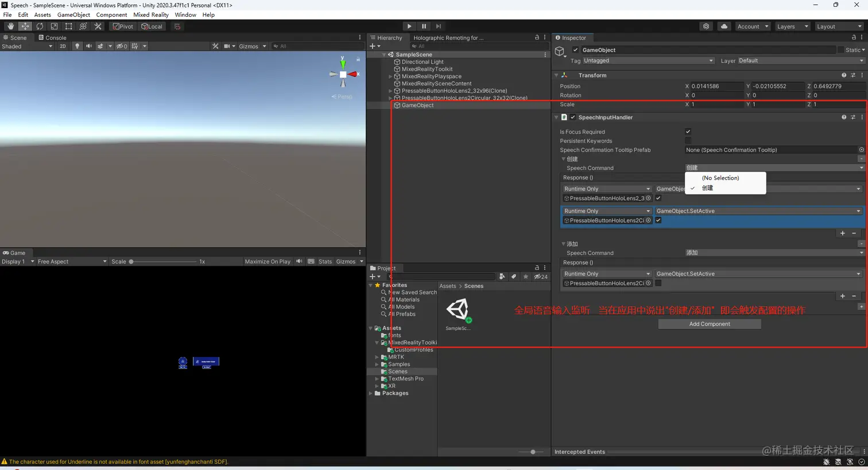Select the combined Transform tool
Screen dimensions: 868x470
(x=83, y=26)
